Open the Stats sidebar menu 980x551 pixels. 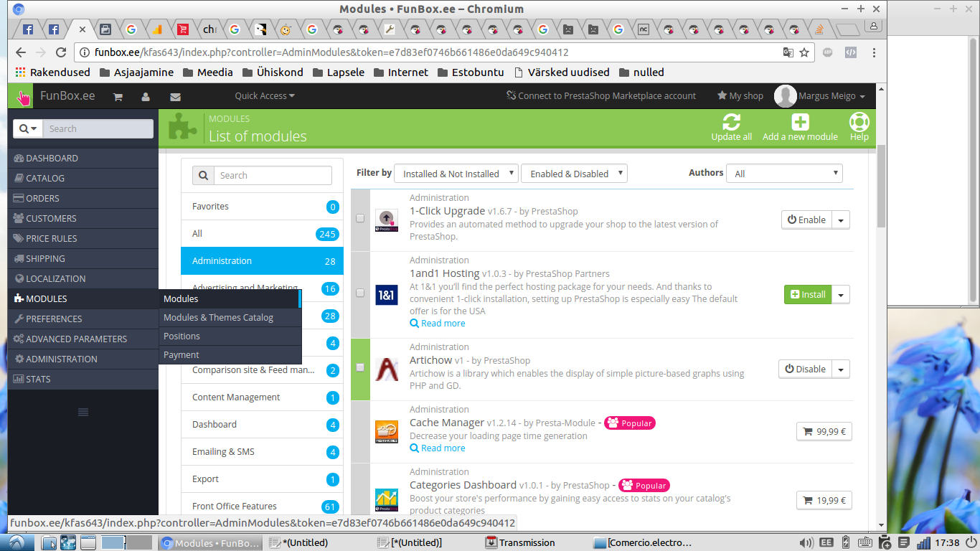pyautogui.click(x=83, y=379)
